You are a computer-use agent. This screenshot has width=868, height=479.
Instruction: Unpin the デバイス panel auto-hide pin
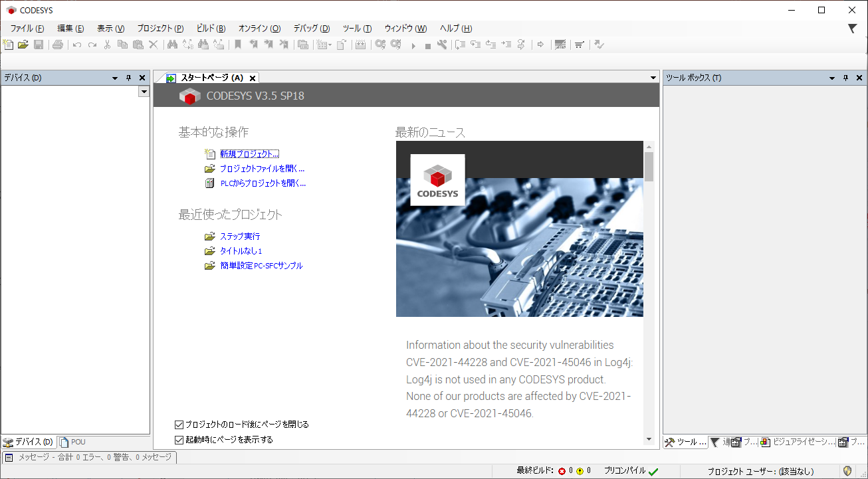click(128, 77)
